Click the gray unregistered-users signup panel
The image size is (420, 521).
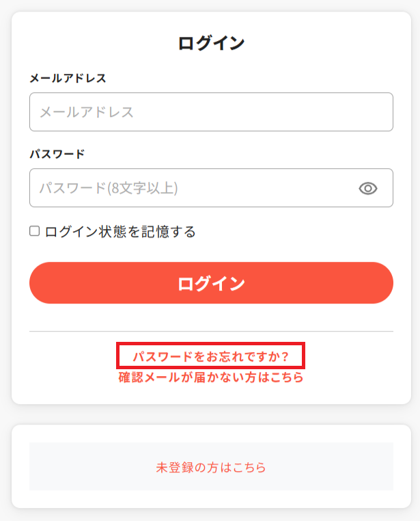210,466
